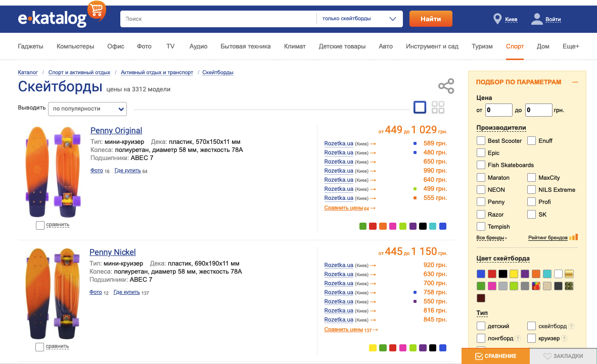The image size is (597, 364).
Task: Pick the turquoise Penny Original color swatch
Action: point(433,226)
